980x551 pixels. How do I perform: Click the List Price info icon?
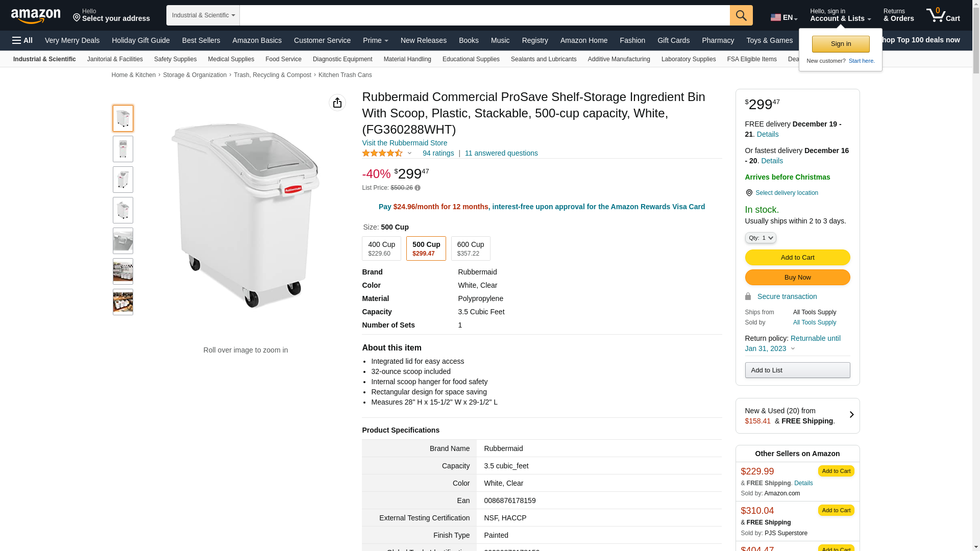pos(418,188)
